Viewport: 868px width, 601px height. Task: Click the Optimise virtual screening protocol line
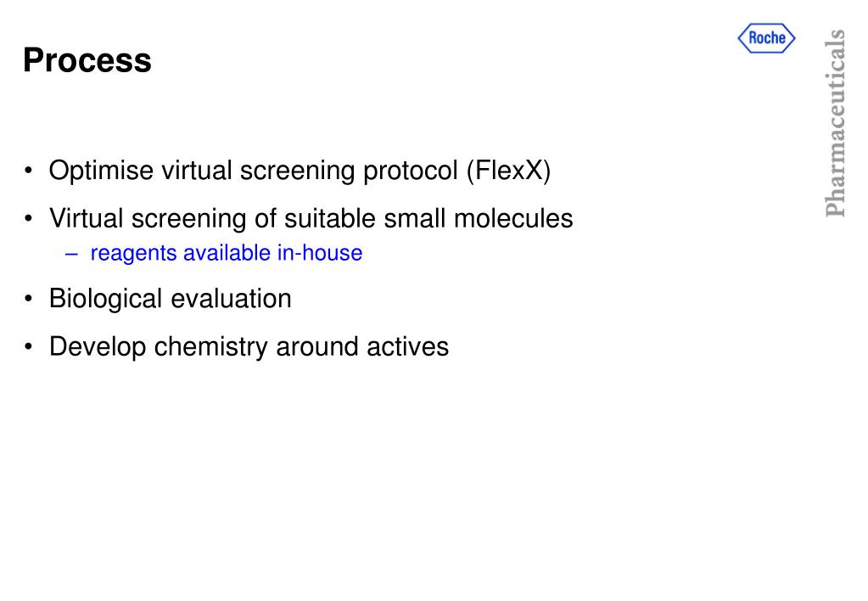tap(300, 171)
